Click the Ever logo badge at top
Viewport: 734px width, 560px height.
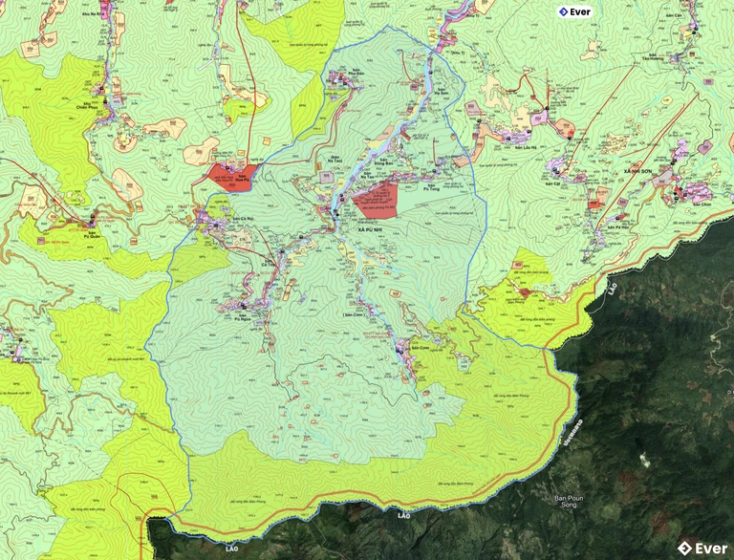pyautogui.click(x=574, y=12)
